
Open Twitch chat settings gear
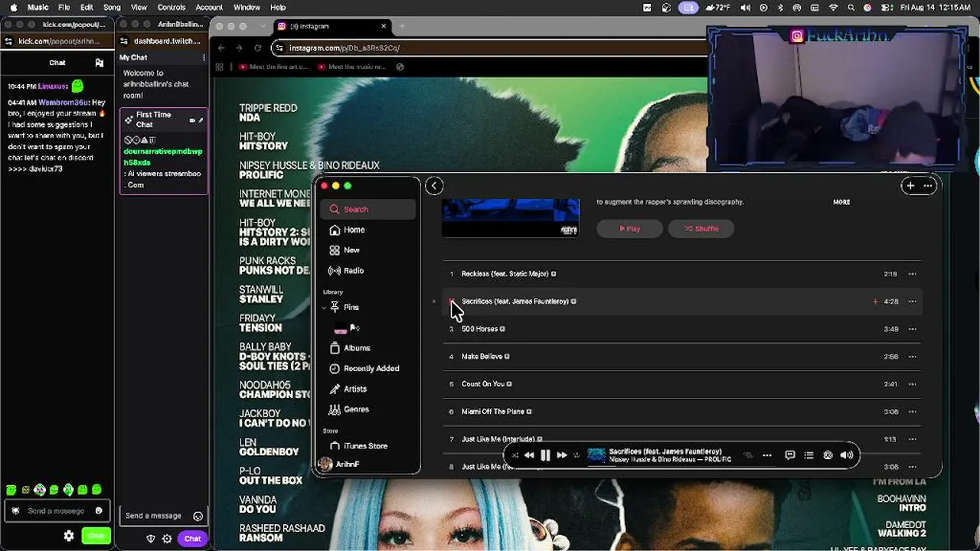coord(167,539)
